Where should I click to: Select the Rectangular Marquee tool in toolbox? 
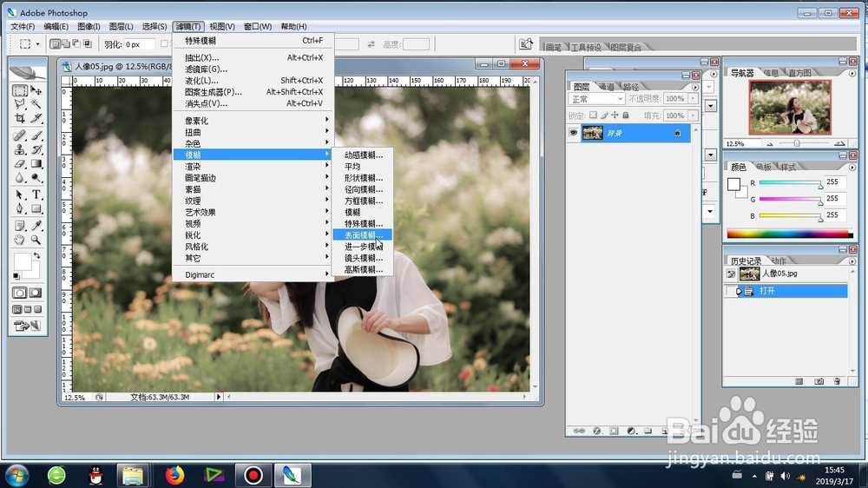[x=20, y=90]
